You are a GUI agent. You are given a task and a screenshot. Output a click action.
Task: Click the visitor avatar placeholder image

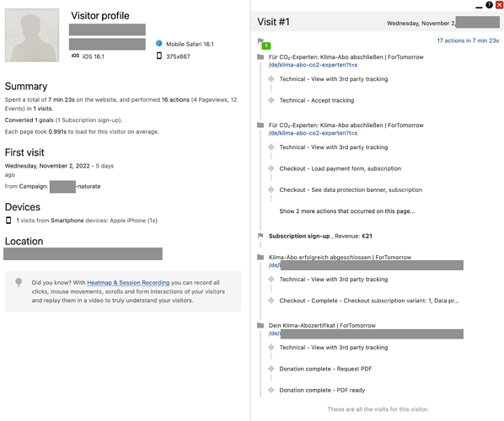(x=32, y=35)
